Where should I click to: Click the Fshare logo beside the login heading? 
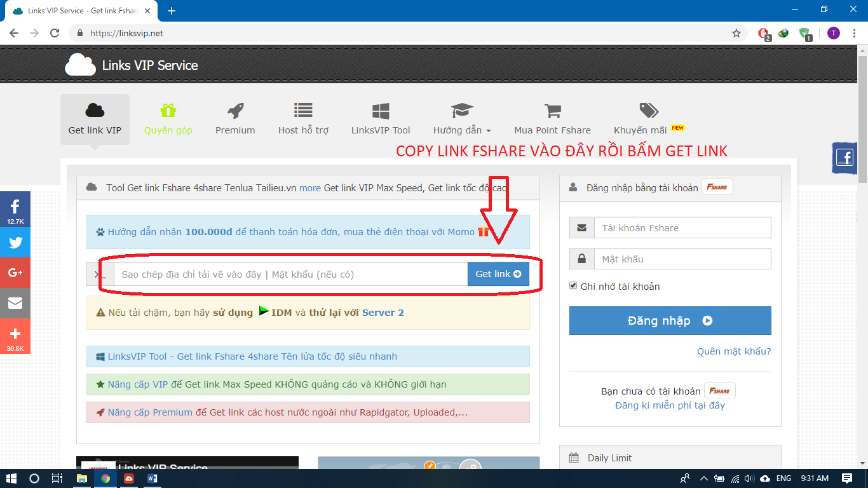717,187
